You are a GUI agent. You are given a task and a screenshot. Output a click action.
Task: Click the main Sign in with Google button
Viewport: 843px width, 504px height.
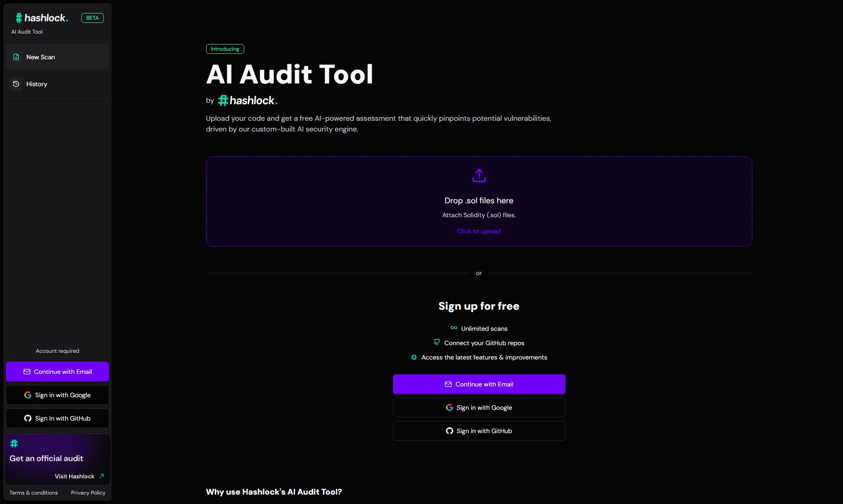479,408
